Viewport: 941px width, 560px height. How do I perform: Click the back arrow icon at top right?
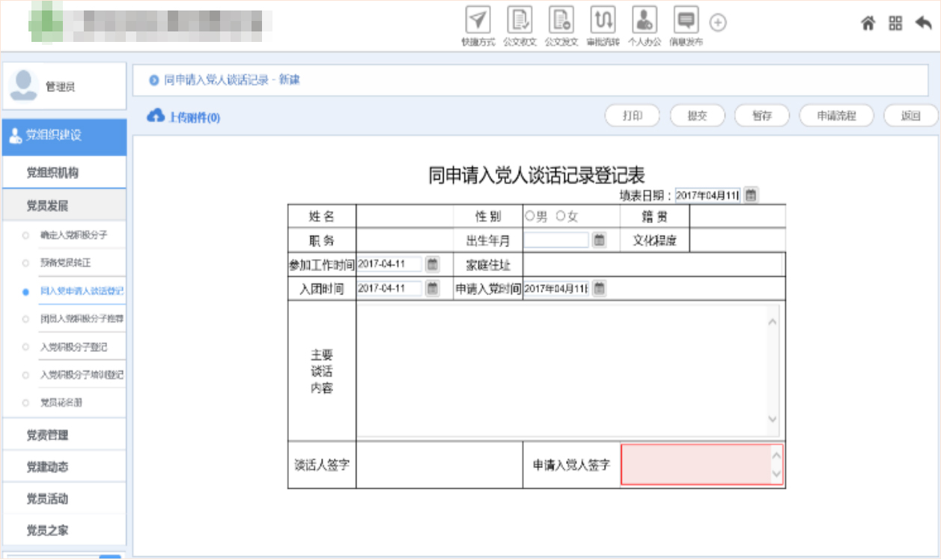923,23
